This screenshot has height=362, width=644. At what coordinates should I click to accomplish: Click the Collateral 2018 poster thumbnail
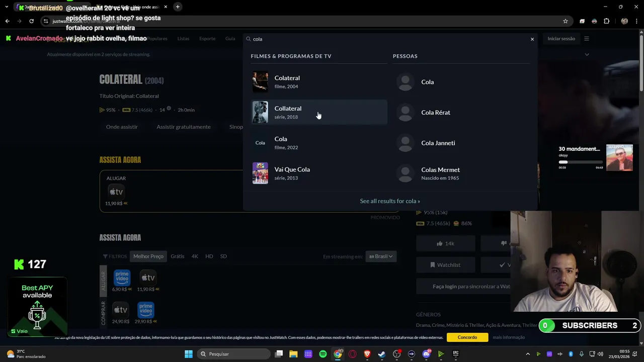(260, 112)
